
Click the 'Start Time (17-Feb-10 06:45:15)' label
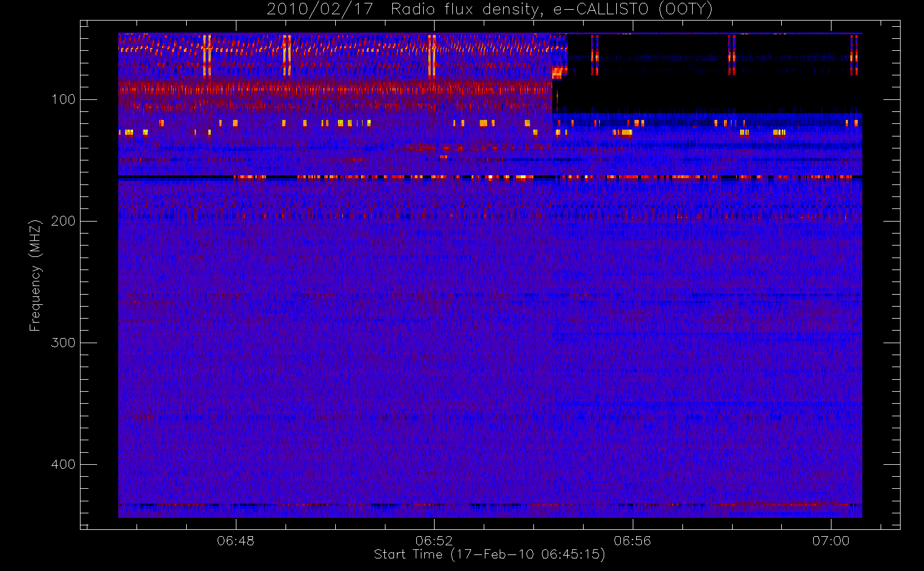[x=490, y=554]
